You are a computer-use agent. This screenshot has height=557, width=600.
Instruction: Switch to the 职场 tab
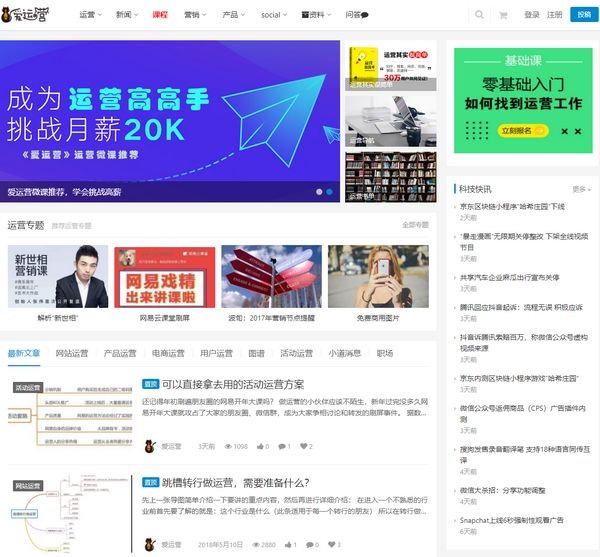click(x=385, y=353)
